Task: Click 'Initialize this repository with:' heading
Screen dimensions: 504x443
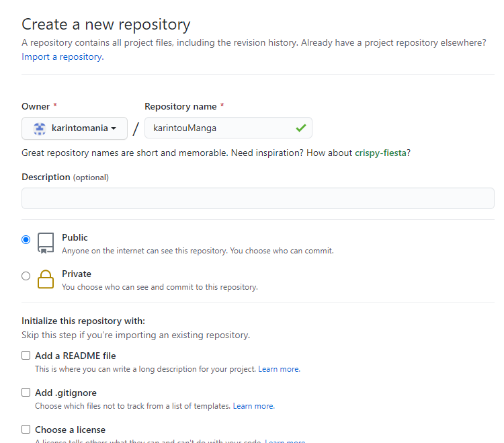Action: pos(83,321)
